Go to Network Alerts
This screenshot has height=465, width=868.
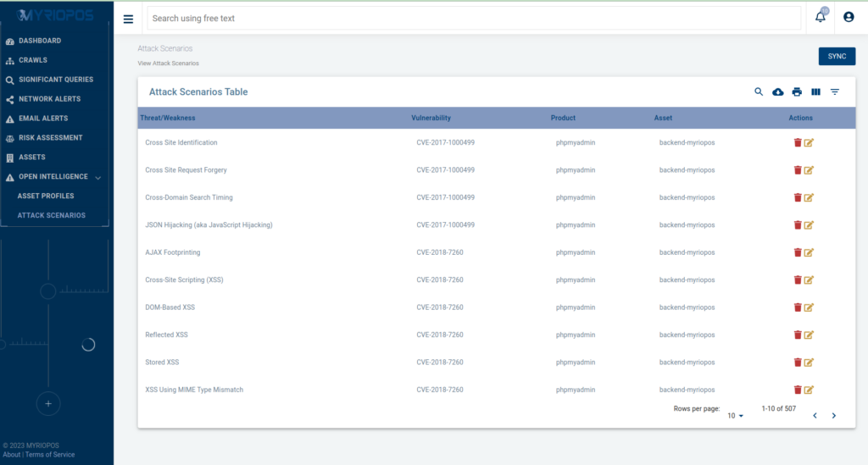coord(49,99)
